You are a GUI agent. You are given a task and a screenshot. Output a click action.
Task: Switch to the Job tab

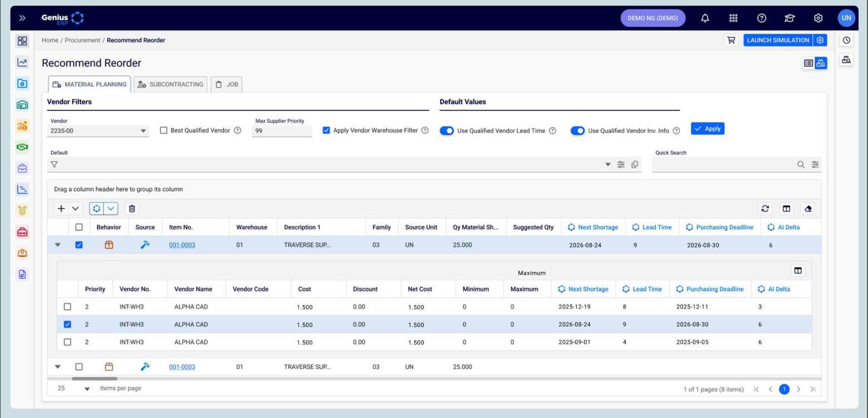click(226, 84)
